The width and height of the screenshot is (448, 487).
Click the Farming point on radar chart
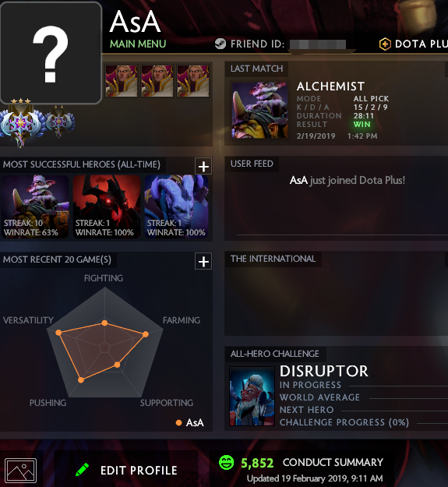tap(146, 334)
